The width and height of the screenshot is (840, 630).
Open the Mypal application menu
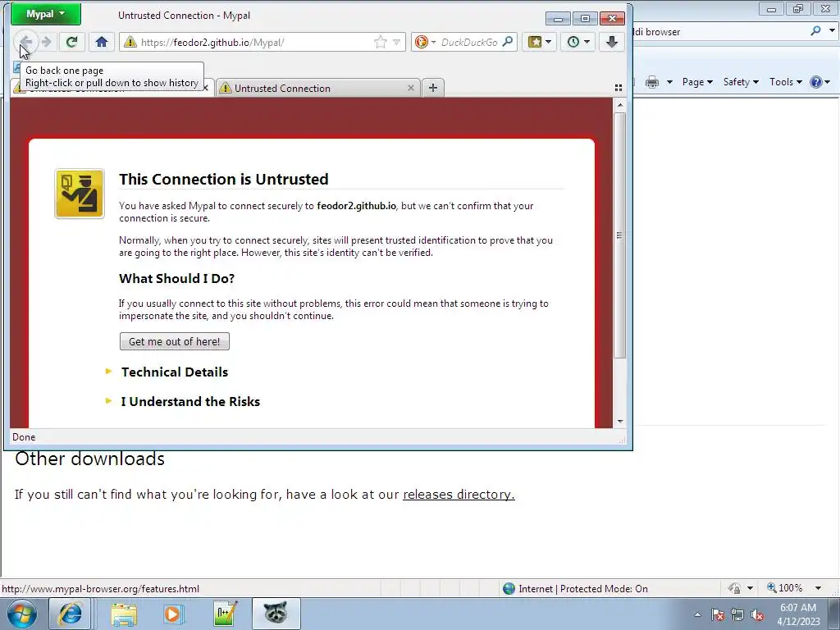click(x=46, y=14)
